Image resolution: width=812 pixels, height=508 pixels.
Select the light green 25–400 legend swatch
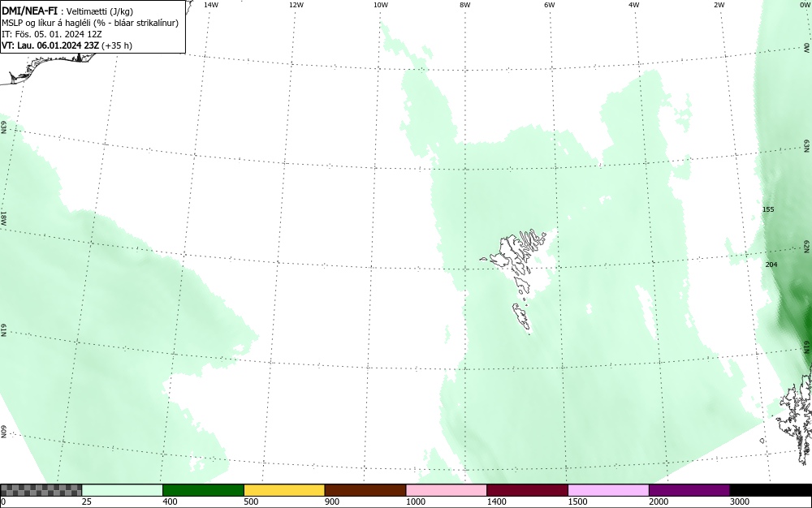(x=123, y=490)
